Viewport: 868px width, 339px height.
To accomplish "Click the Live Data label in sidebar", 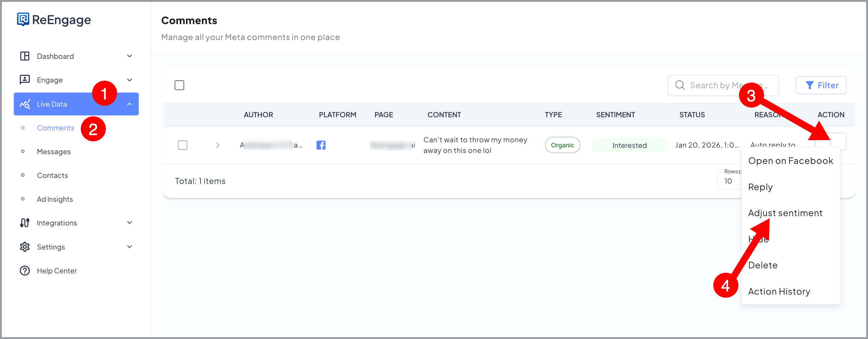I will click(x=52, y=104).
